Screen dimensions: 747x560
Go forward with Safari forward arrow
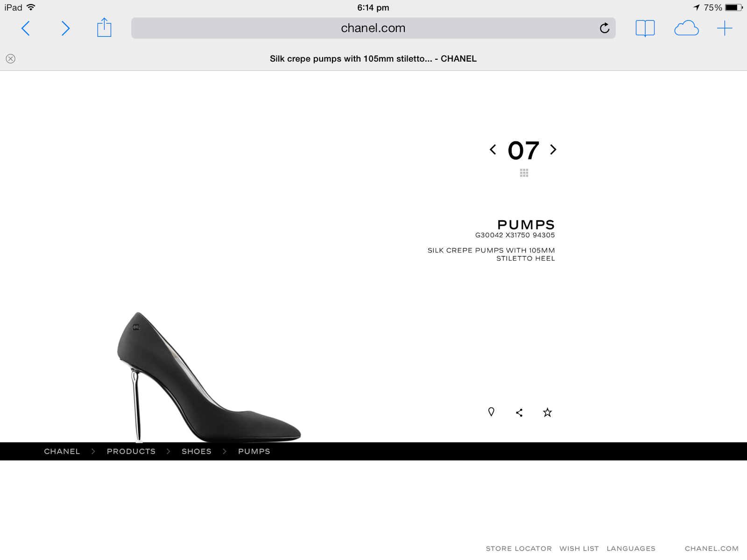pyautogui.click(x=65, y=28)
